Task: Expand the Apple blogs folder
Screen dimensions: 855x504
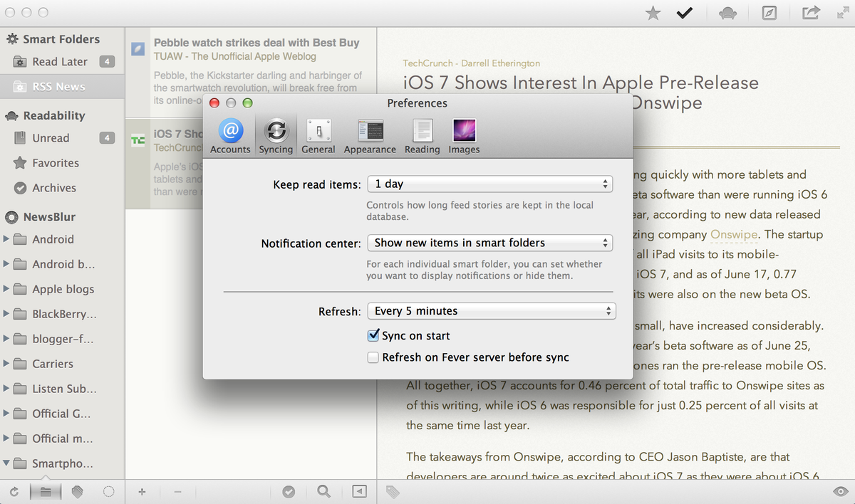Action: [6, 289]
